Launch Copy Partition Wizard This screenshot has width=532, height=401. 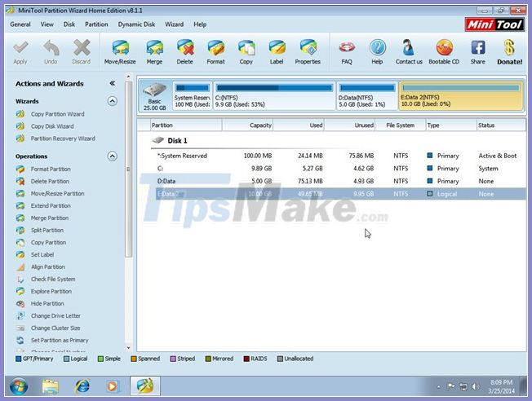click(x=51, y=114)
